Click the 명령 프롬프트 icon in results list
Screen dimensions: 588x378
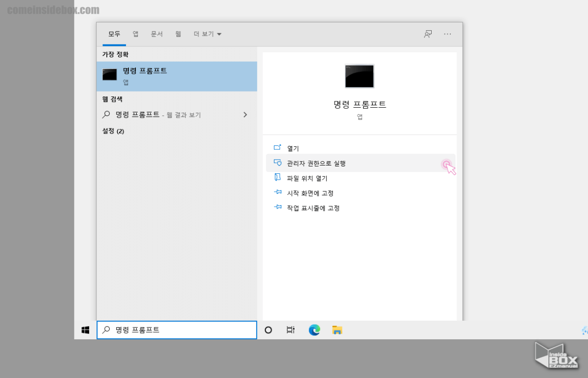(x=109, y=74)
